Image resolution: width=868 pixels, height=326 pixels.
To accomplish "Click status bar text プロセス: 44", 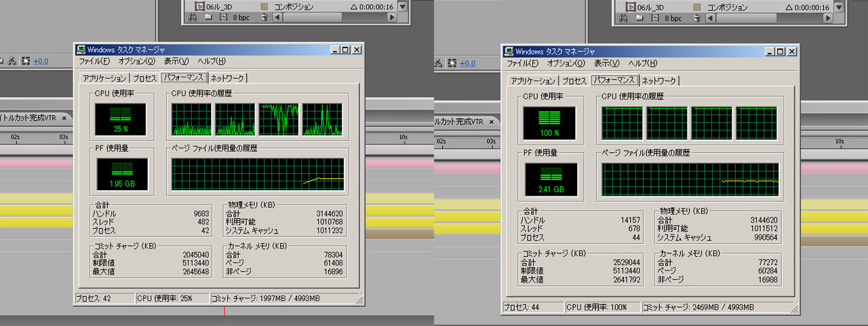I will [520, 307].
